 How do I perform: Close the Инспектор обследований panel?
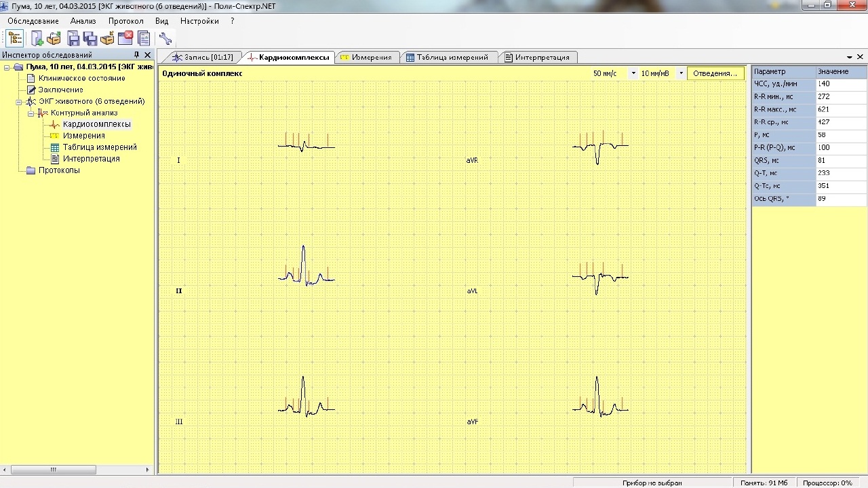click(x=148, y=55)
